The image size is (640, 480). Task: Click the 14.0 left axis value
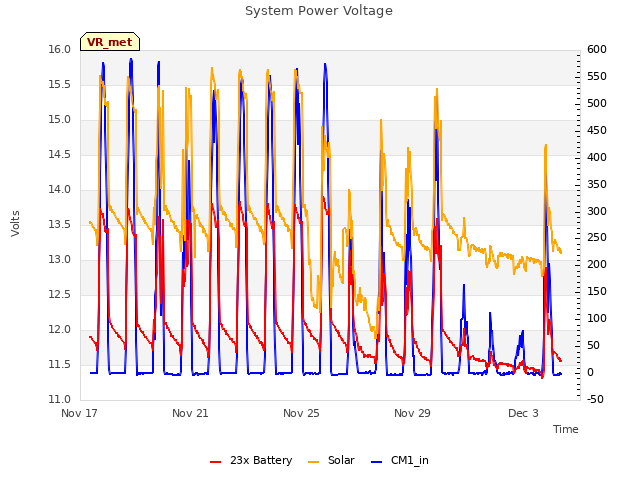[60, 189]
